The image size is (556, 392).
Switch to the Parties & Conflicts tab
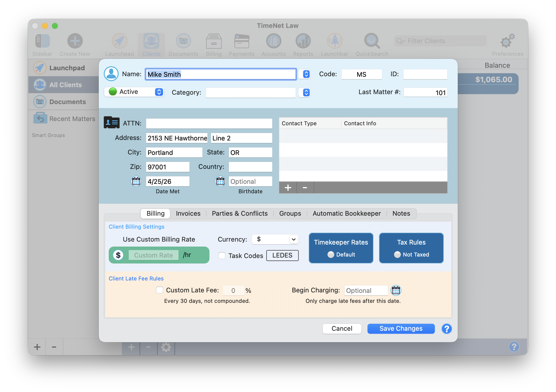(x=240, y=213)
